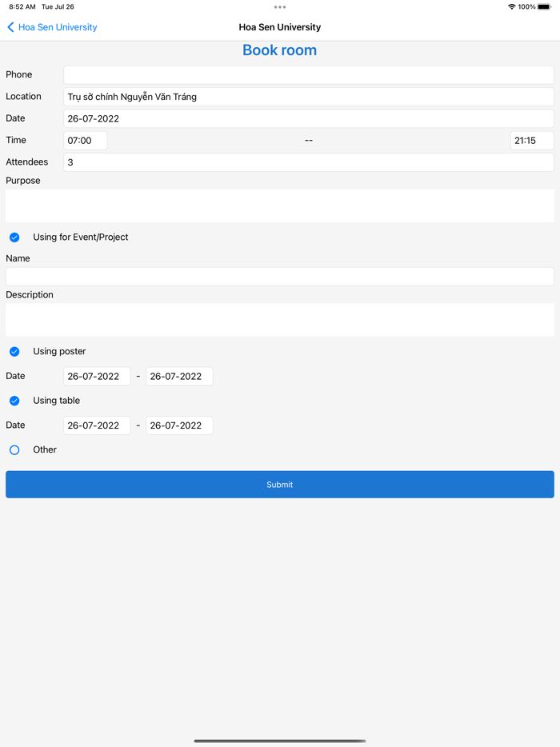Click the Using poster label
560x747 pixels.
coord(59,352)
